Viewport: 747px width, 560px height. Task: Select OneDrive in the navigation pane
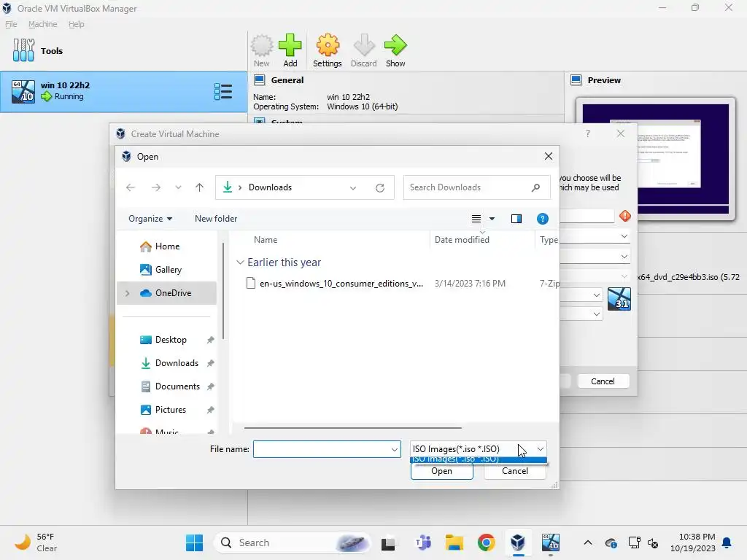pyautogui.click(x=167, y=293)
